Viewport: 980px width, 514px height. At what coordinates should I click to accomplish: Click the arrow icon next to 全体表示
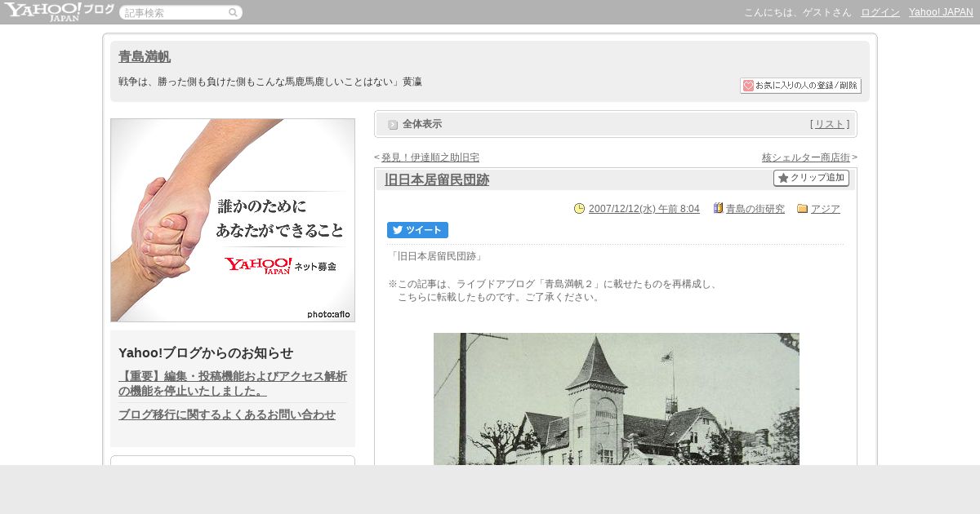pyautogui.click(x=393, y=124)
